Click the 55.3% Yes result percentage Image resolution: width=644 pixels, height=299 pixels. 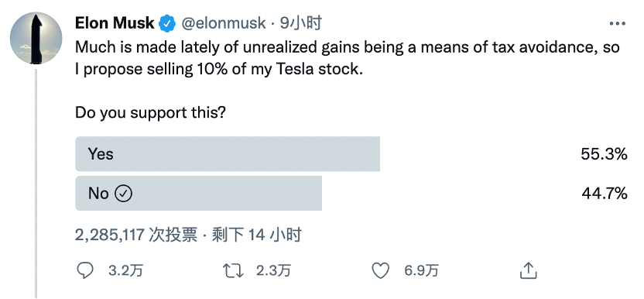coord(605,154)
